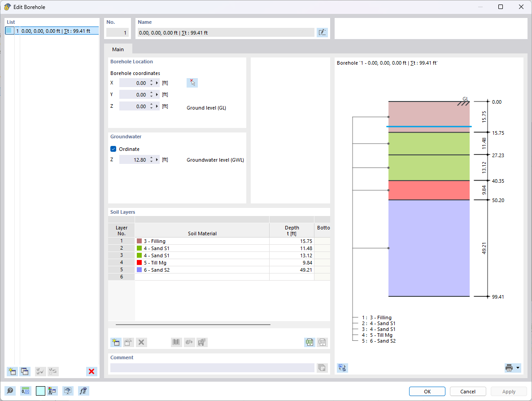Open the units and decimal places settings
The height and width of the screenshot is (401, 532).
click(26, 391)
